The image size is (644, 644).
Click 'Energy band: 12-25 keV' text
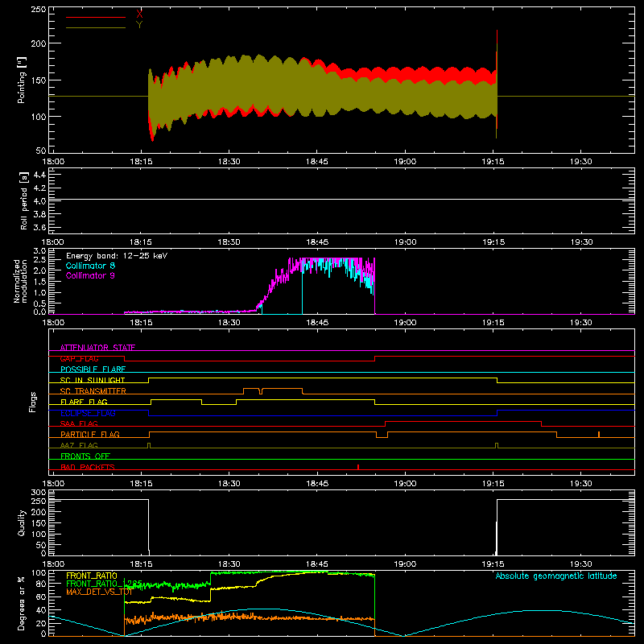click(117, 256)
